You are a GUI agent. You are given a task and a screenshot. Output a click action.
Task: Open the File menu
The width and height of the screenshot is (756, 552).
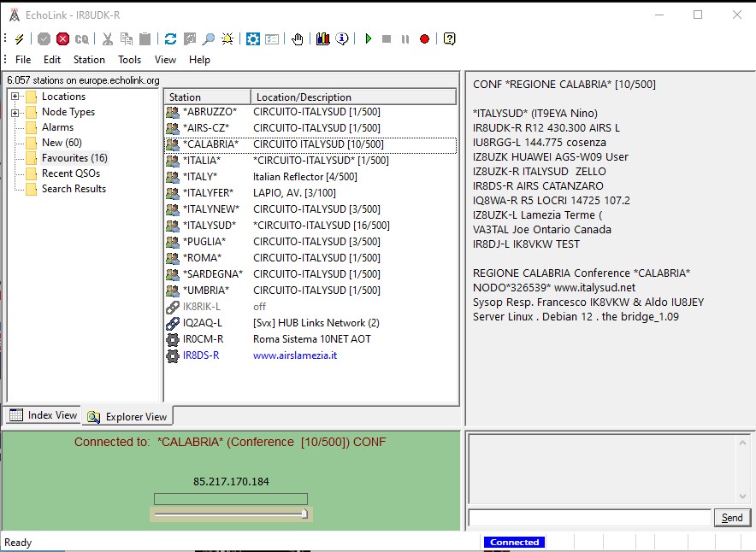click(x=23, y=60)
